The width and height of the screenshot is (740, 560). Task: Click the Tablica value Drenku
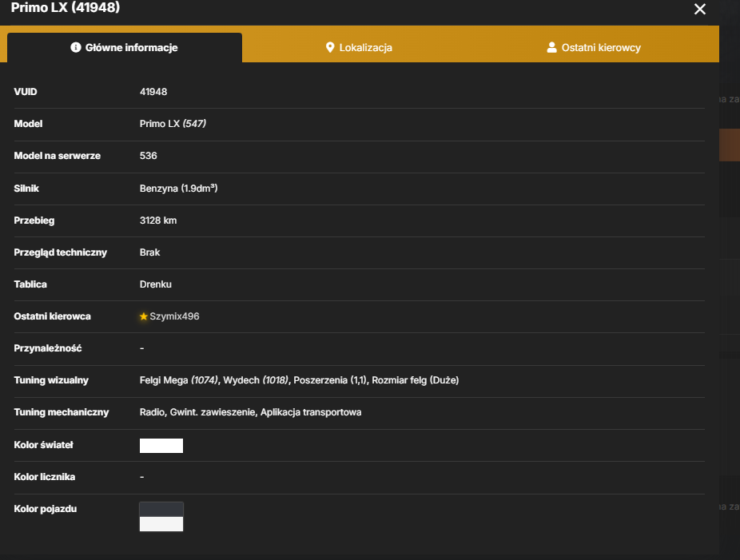point(156,284)
